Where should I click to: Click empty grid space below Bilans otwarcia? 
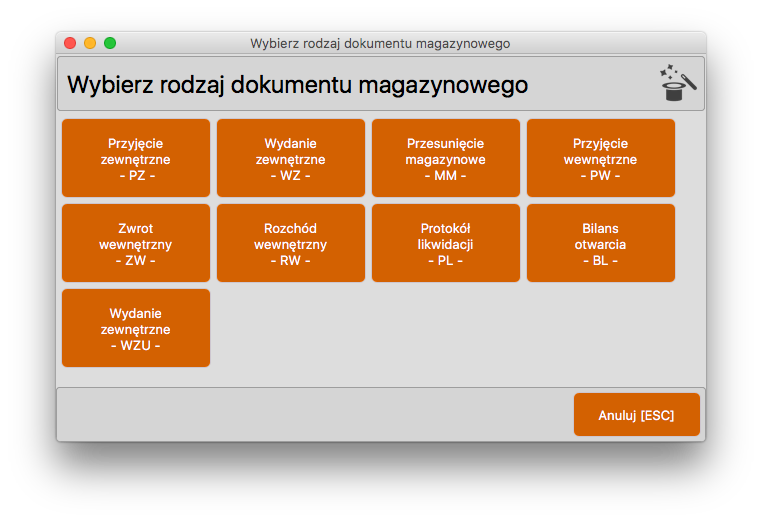click(x=601, y=328)
